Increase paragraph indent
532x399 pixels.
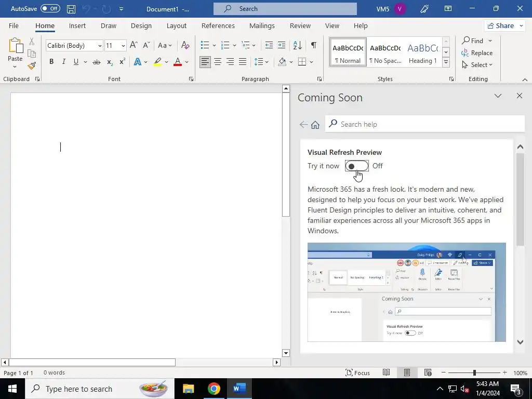click(282, 45)
